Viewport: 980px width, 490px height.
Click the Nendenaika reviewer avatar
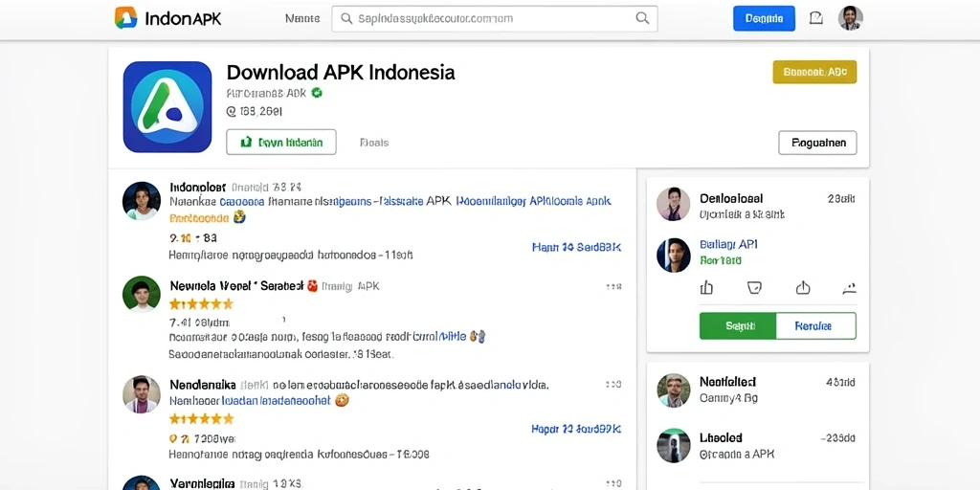pyautogui.click(x=142, y=394)
